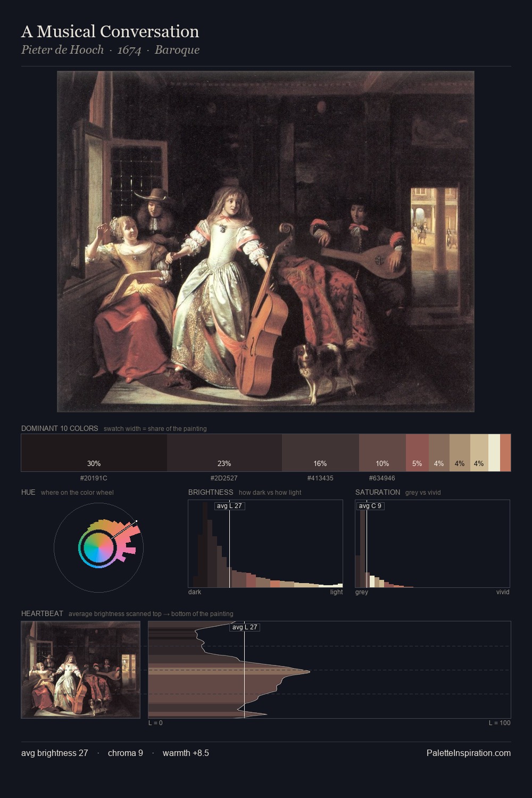The width and height of the screenshot is (532, 798).
Task: Click the "vivid" axis label
Action: 503,592
